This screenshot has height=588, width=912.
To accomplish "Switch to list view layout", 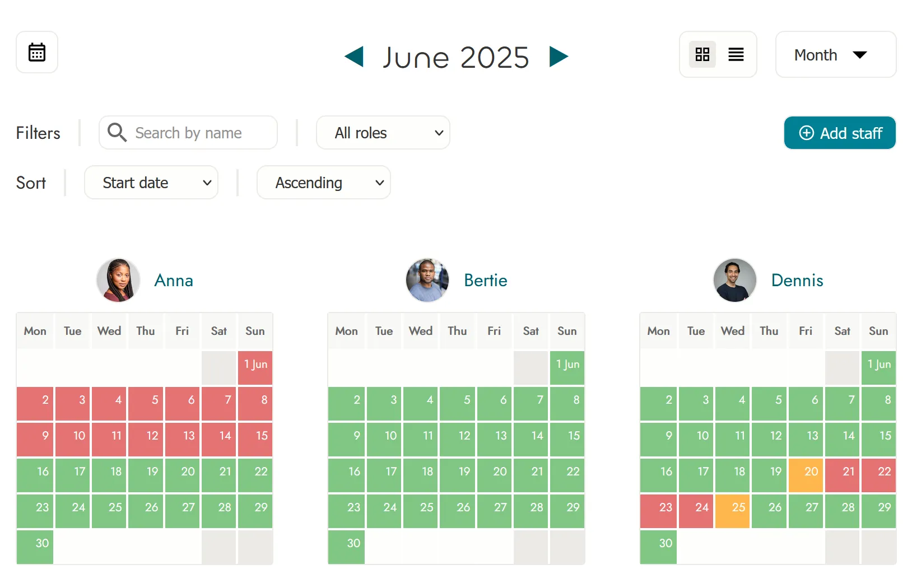I will (736, 54).
